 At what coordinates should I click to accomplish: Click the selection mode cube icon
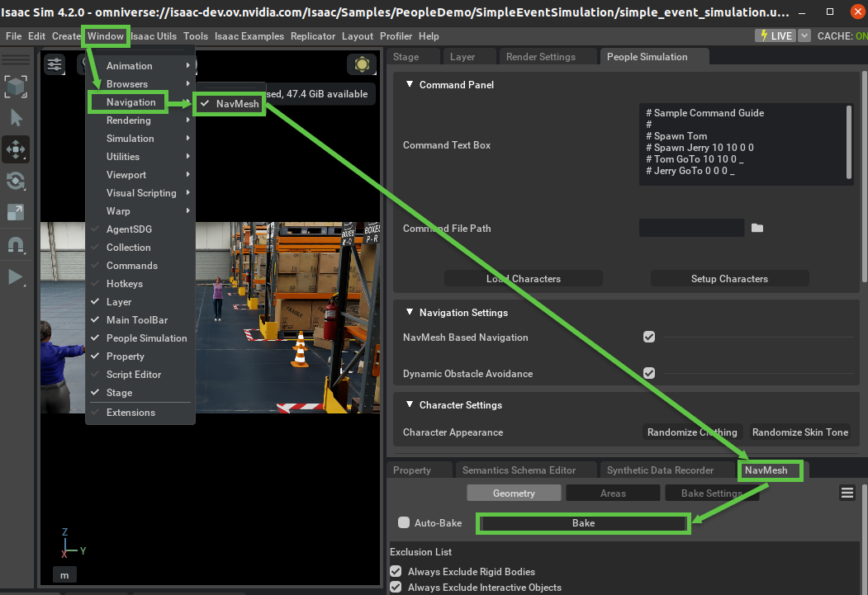point(16,87)
